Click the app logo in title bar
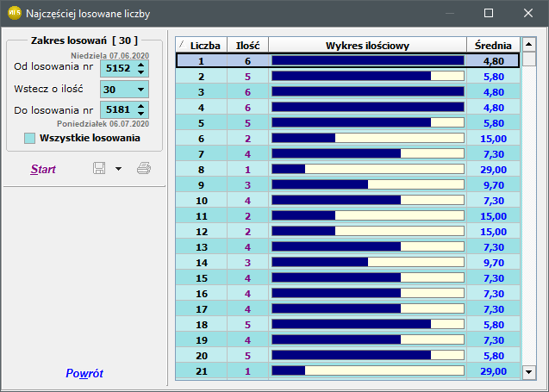549x392 pixels. point(15,13)
